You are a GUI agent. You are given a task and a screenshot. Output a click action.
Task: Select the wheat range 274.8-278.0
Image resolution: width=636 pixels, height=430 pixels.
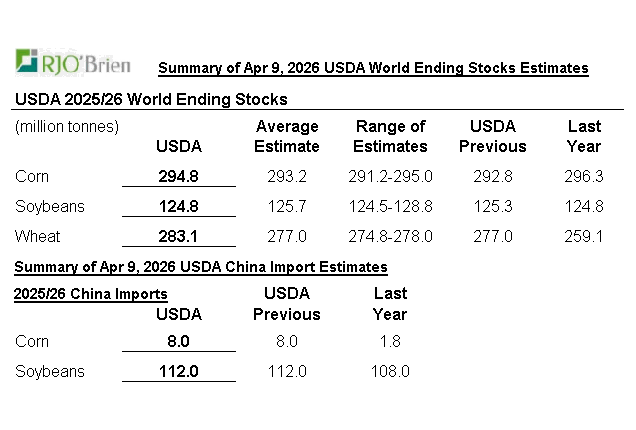pyautogui.click(x=390, y=237)
